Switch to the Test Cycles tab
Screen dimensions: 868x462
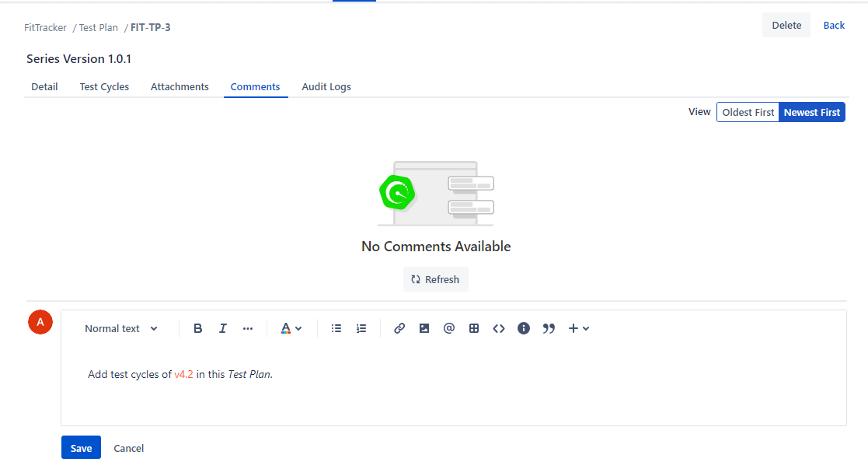[104, 86]
